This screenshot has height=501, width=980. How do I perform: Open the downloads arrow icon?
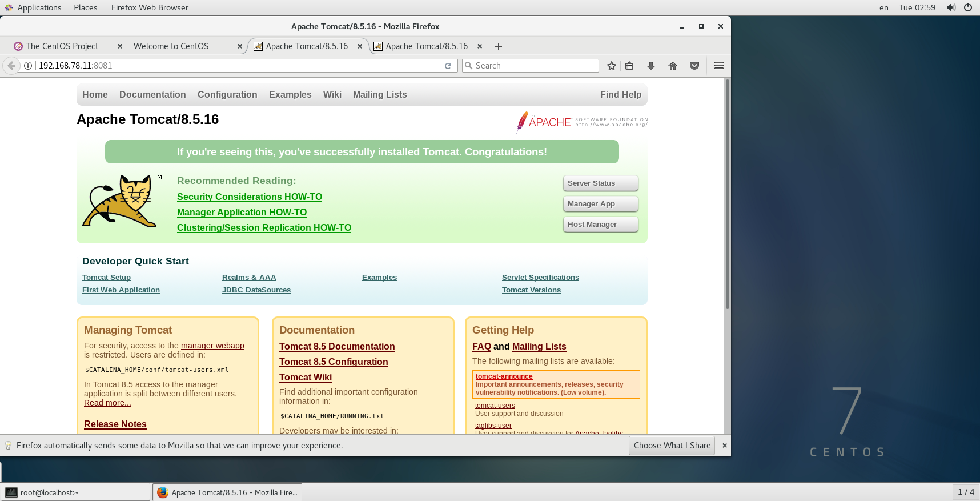click(651, 66)
